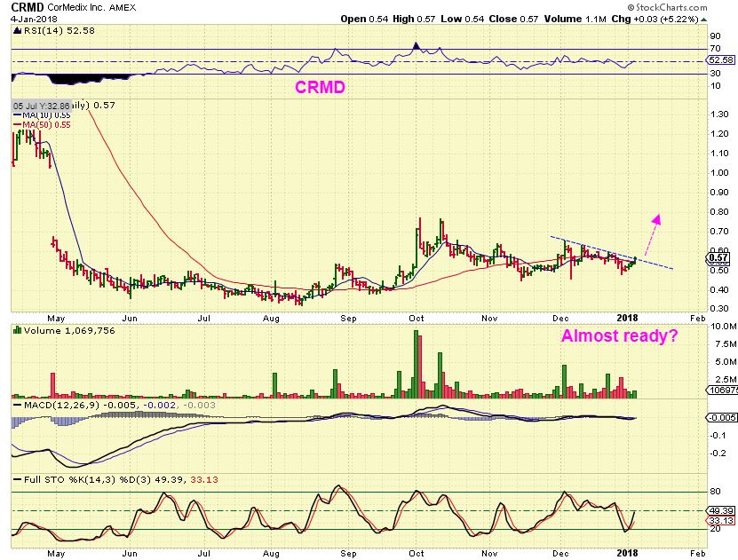The width and height of the screenshot is (738, 560).
Task: Click the 'Open 0.54' header value
Action: tap(364, 20)
